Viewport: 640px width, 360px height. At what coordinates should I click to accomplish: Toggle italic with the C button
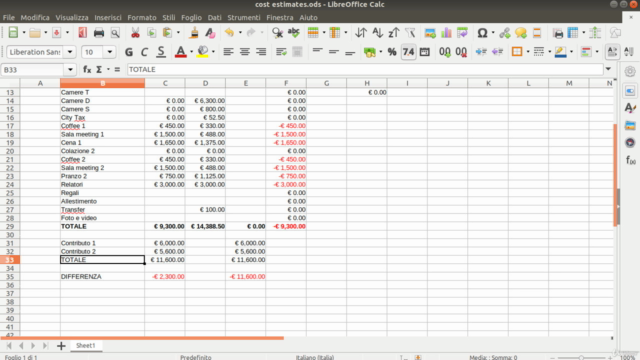[x=144, y=52]
